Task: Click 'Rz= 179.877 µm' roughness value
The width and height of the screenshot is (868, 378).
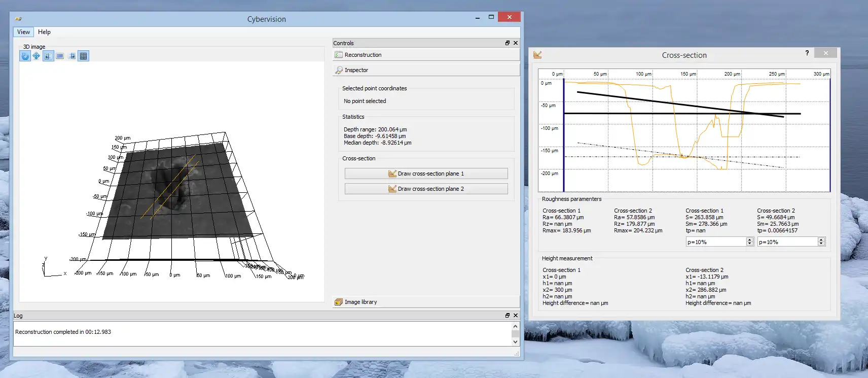Action: click(634, 224)
